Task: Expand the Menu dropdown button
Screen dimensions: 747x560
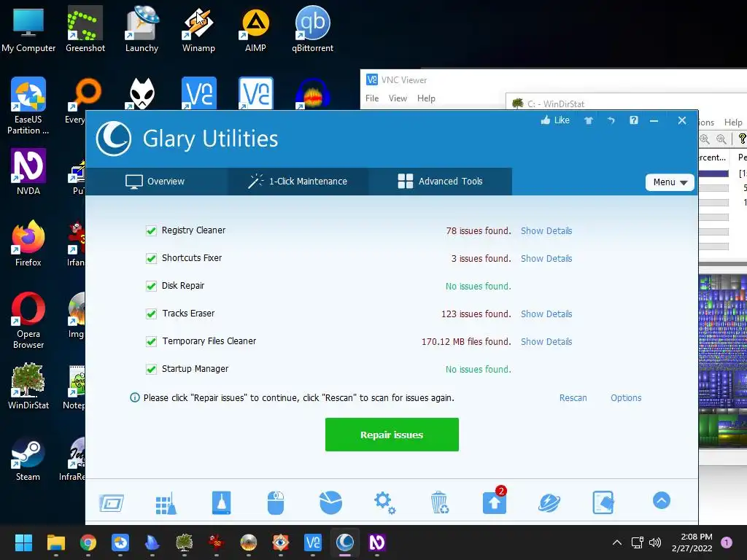Action: (x=670, y=182)
